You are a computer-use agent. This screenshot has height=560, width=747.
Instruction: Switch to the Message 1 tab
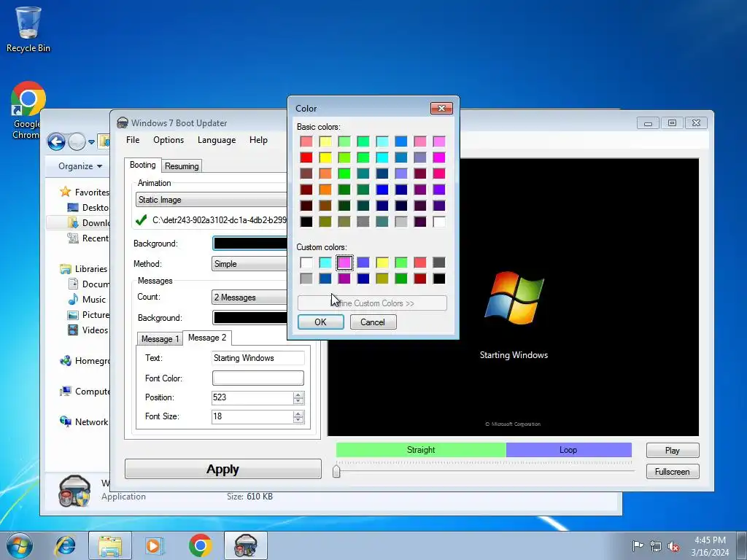point(160,338)
